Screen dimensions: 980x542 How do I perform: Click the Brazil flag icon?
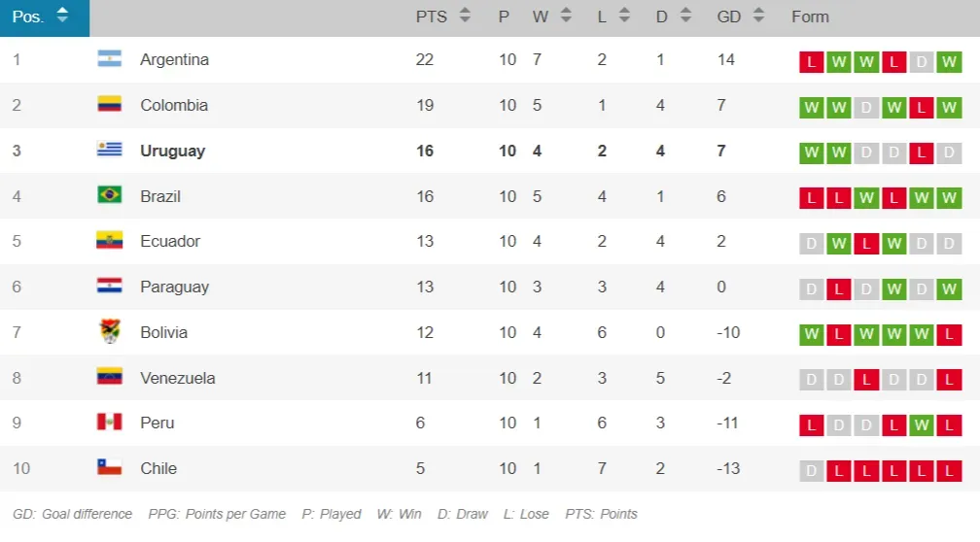tap(109, 195)
